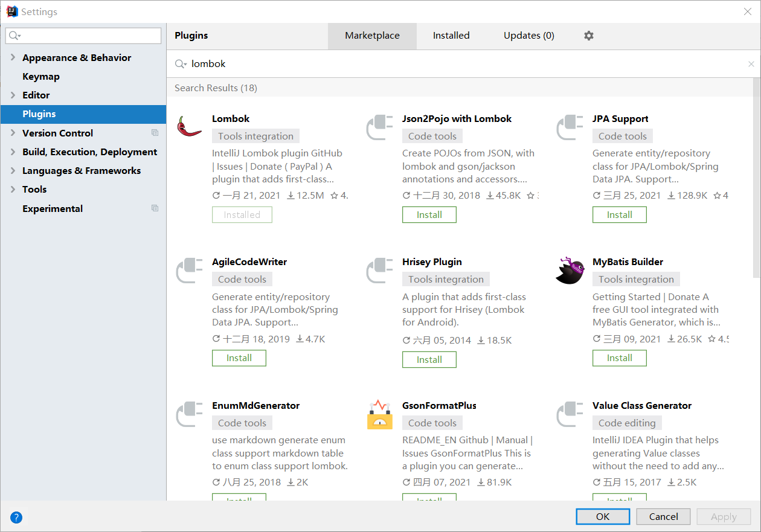Switch to the Installed tab
The height and width of the screenshot is (532, 761).
point(451,35)
